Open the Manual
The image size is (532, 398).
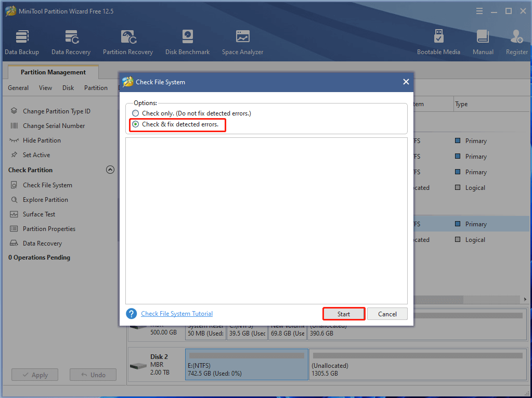tap(483, 42)
